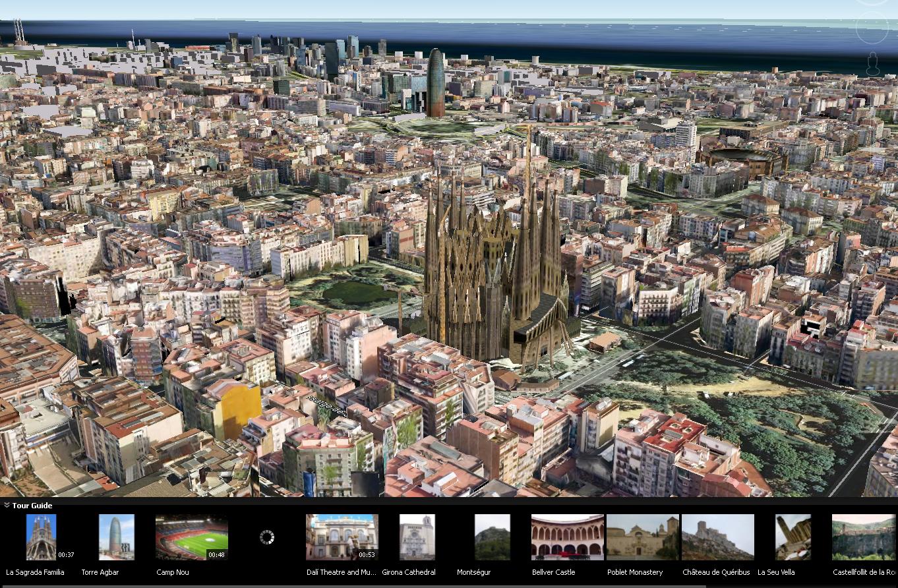The width and height of the screenshot is (898, 588).
Task: Click the Tour Guide title text
Action: click(x=31, y=506)
